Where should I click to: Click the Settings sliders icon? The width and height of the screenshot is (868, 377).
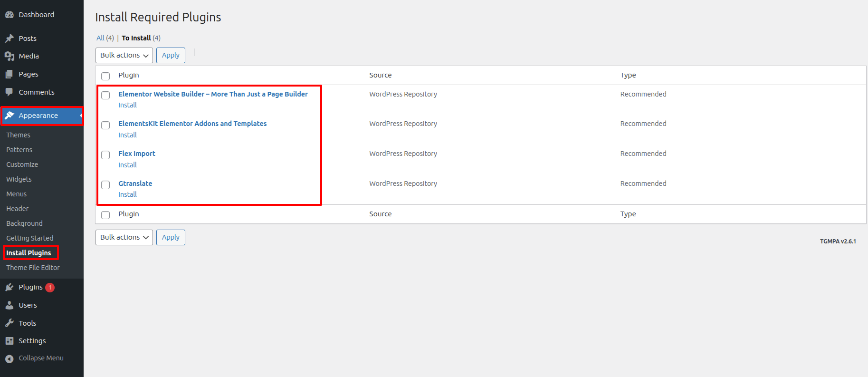point(10,341)
